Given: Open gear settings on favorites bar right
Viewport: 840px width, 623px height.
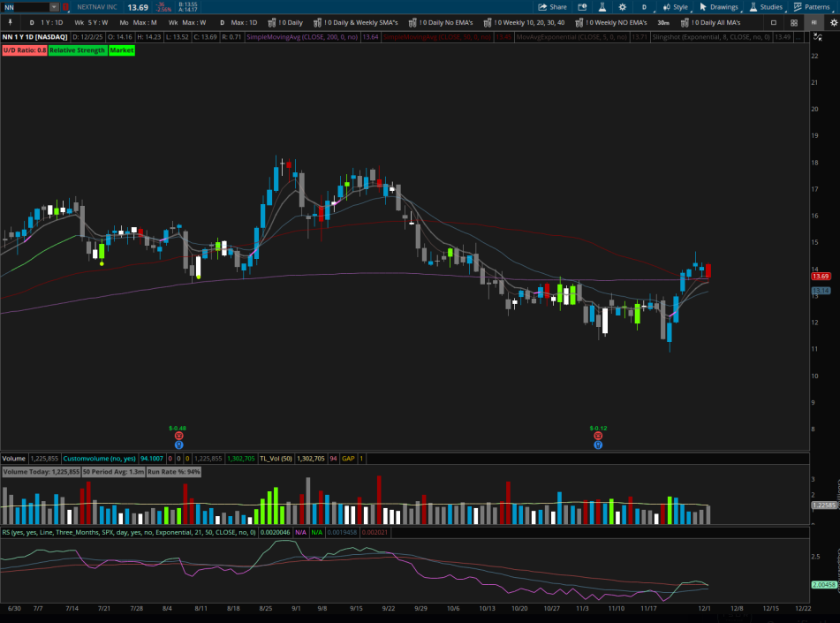Looking at the screenshot, I should [834, 22].
